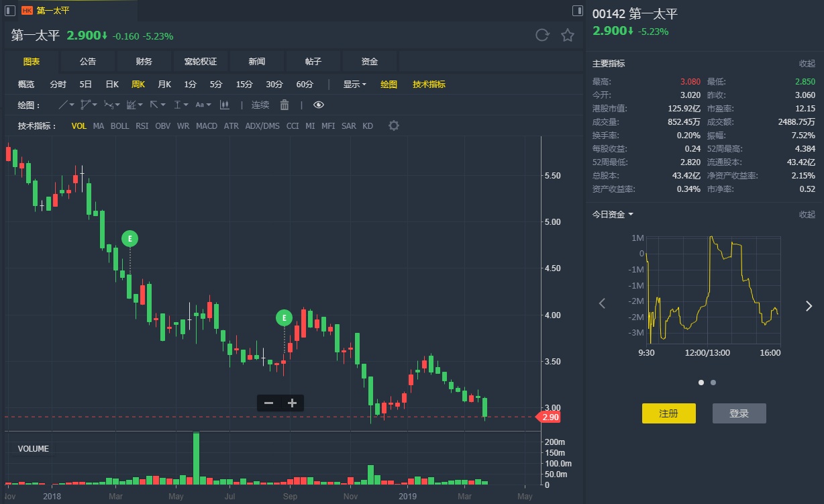The height and width of the screenshot is (504, 824).
Task: Open the 显示 display dropdown
Action: coord(354,85)
